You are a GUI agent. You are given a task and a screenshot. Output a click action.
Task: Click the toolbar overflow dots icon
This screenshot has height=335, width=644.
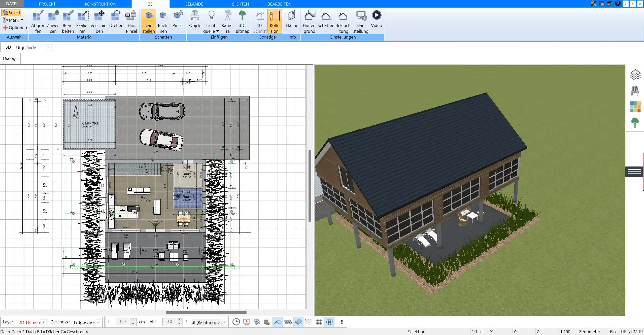[342, 322]
